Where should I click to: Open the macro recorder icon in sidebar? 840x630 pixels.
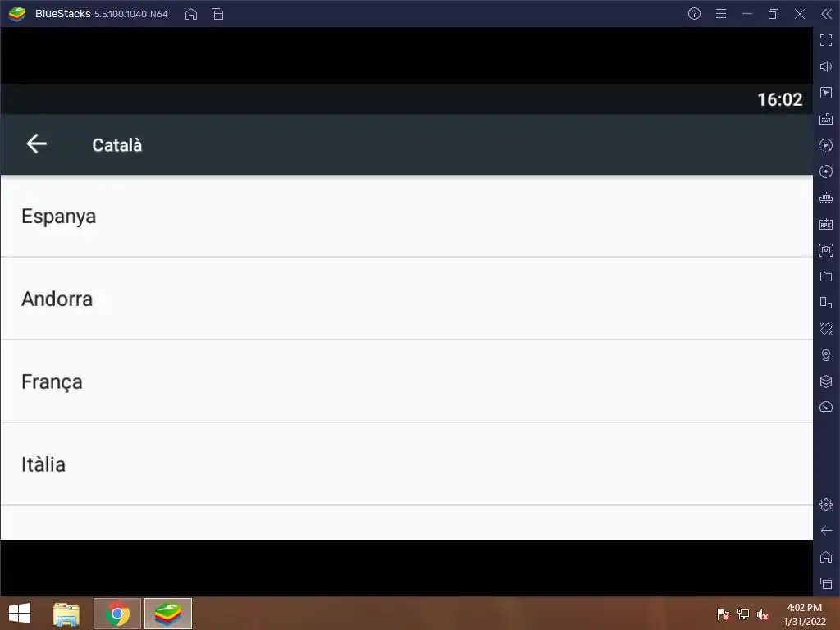(826, 145)
